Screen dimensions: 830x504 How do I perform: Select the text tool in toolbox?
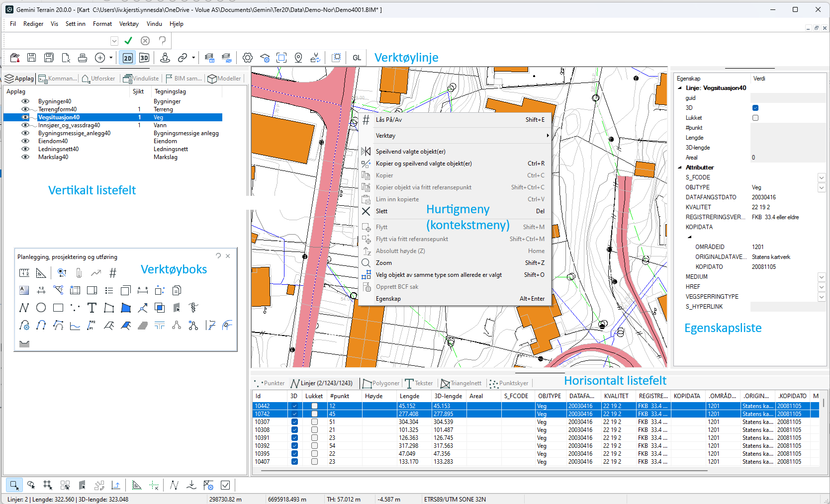[92, 308]
